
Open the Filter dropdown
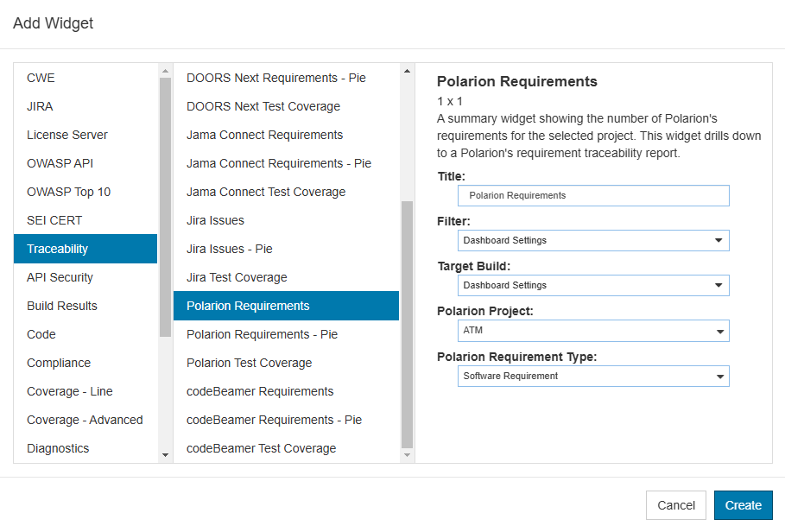pos(593,241)
